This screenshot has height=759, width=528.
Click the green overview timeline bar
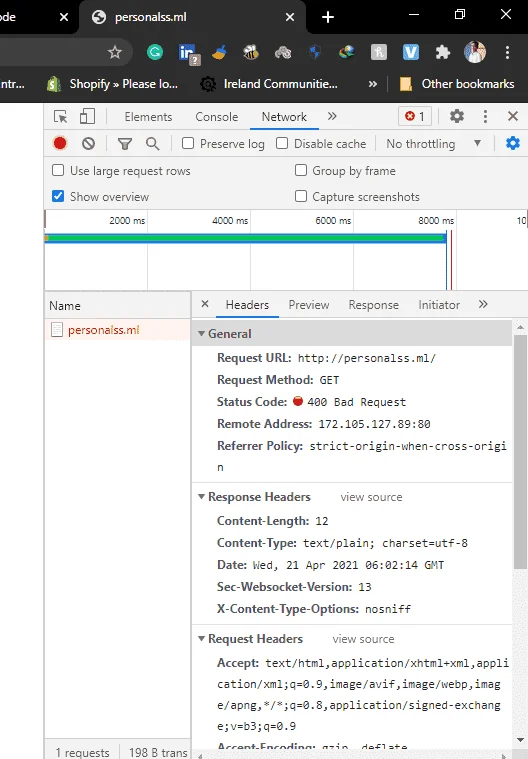tap(245, 238)
